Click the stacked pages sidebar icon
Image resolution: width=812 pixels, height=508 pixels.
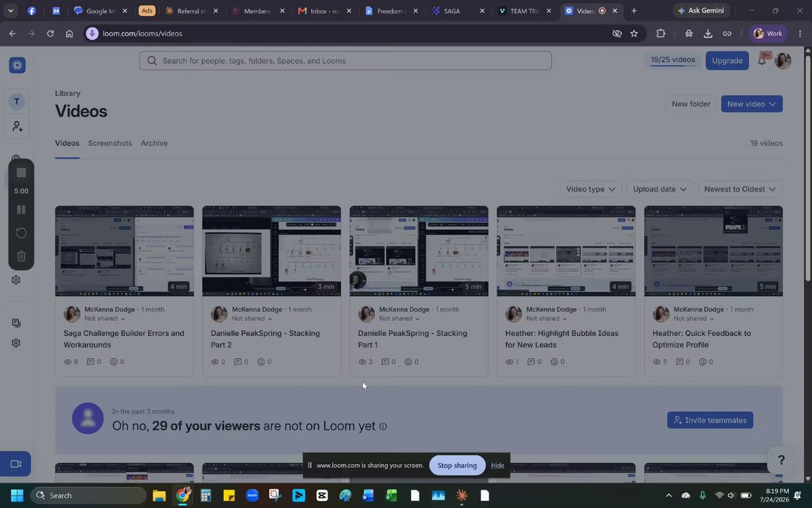tap(16, 323)
